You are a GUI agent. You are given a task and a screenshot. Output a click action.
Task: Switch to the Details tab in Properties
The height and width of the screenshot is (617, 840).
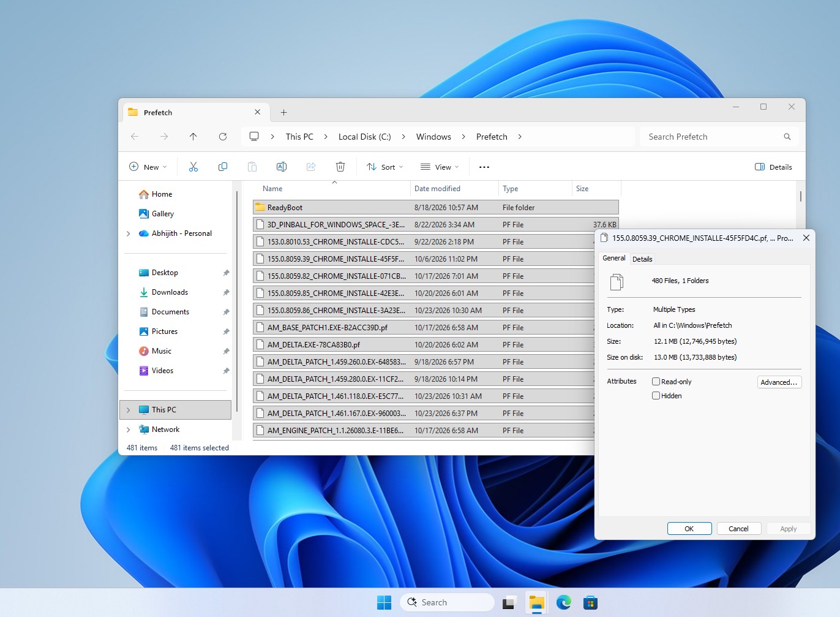[642, 259]
